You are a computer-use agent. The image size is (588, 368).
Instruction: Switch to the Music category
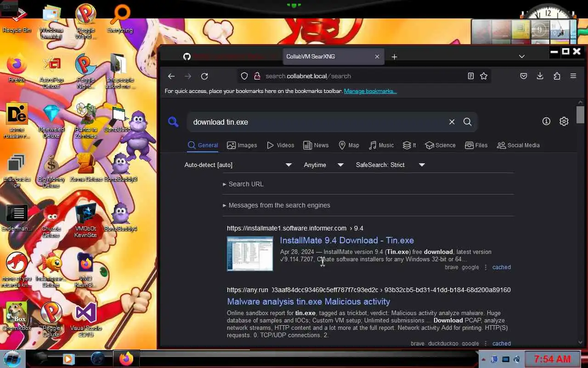pyautogui.click(x=381, y=145)
